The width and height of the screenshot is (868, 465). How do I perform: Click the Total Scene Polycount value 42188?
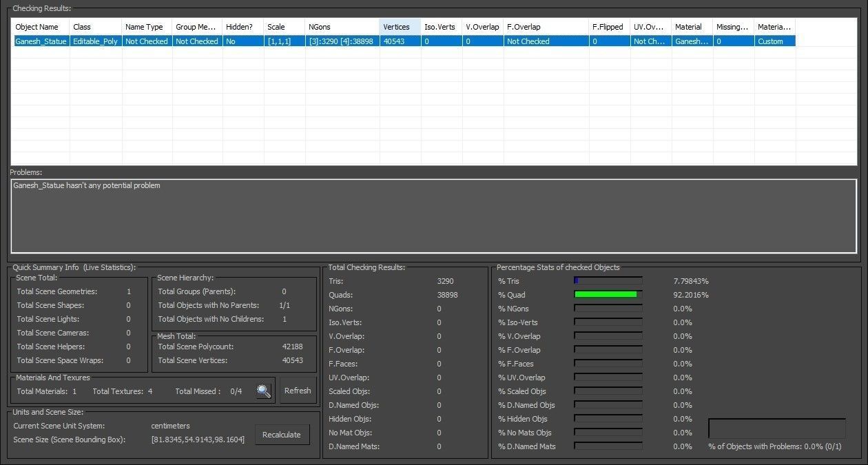pyautogui.click(x=293, y=347)
